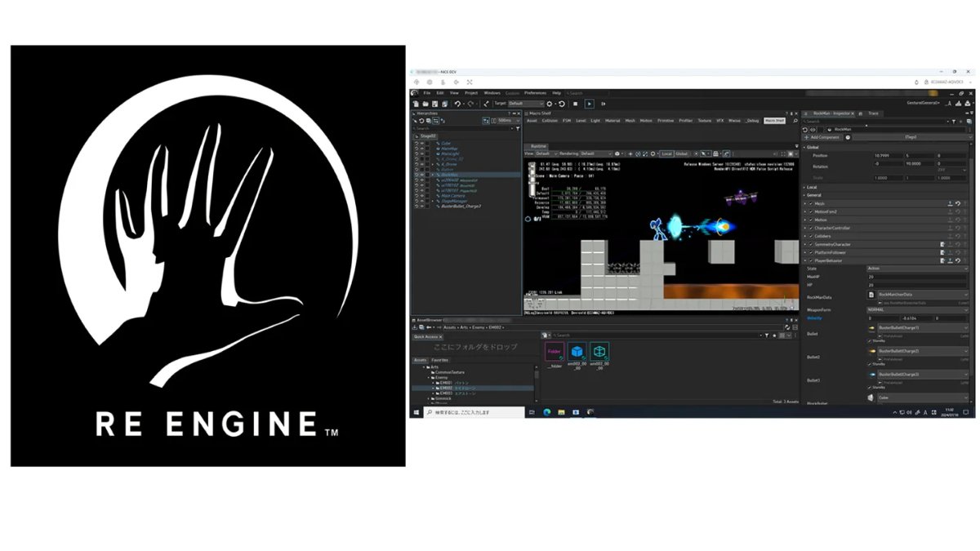Screen dimensions: 980x551
Task: Expand the StageManager node in Hierarchies
Action: click(433, 201)
